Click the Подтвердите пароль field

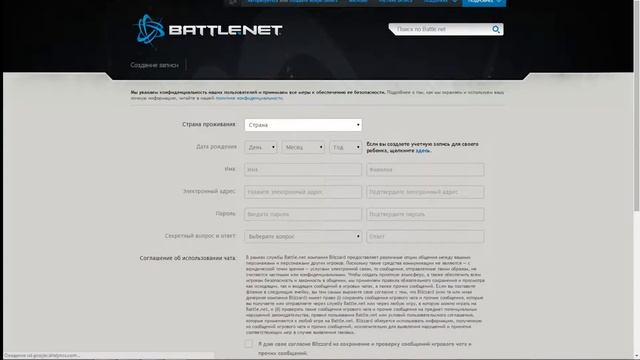coord(425,214)
